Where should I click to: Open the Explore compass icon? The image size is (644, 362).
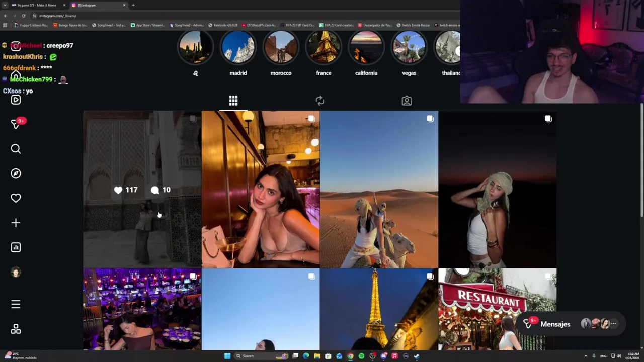click(16, 173)
